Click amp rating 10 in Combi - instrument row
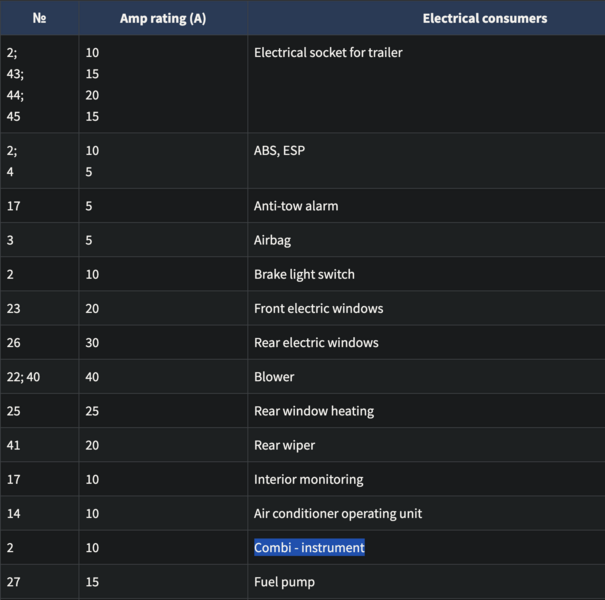 92,548
